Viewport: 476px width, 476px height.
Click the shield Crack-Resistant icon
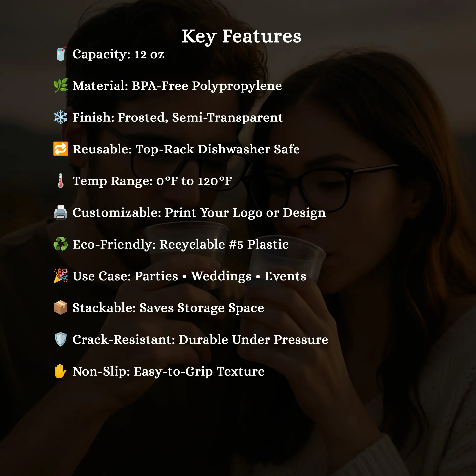click(x=61, y=339)
